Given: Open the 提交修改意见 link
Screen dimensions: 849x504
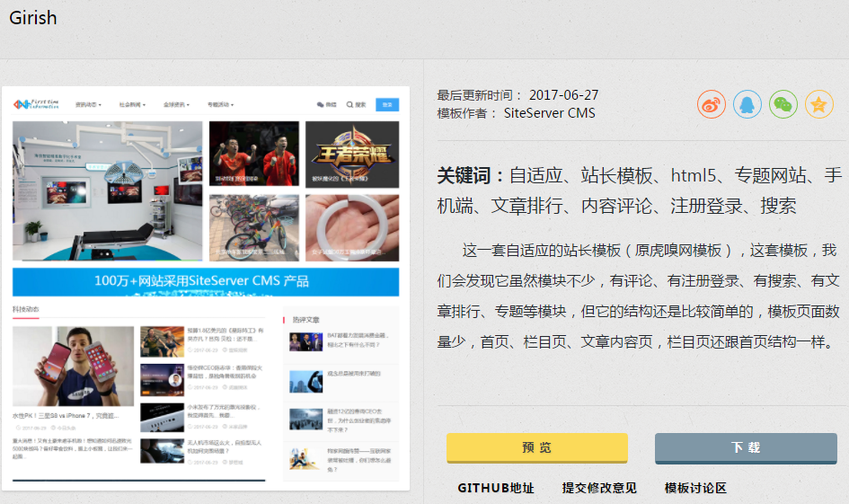Looking at the screenshot, I should pos(599,488).
